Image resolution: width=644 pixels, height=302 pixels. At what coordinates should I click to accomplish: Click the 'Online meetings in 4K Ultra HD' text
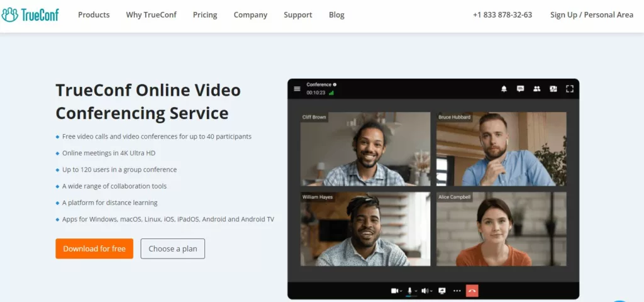click(109, 153)
